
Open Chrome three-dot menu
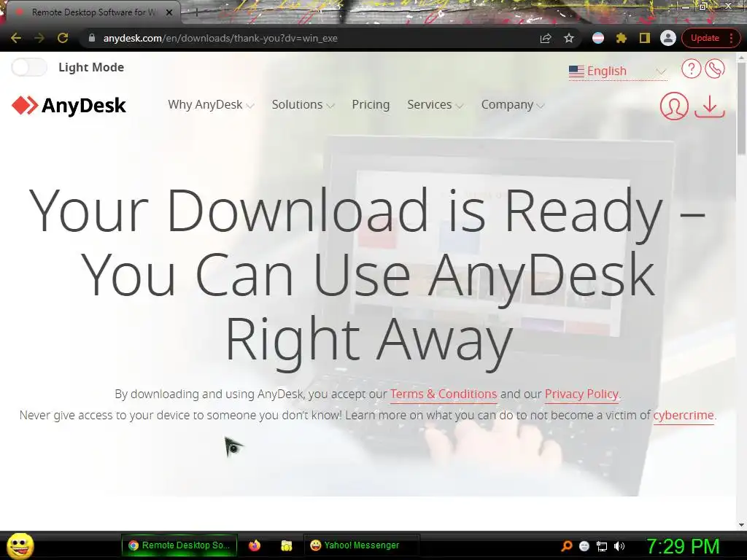(731, 38)
